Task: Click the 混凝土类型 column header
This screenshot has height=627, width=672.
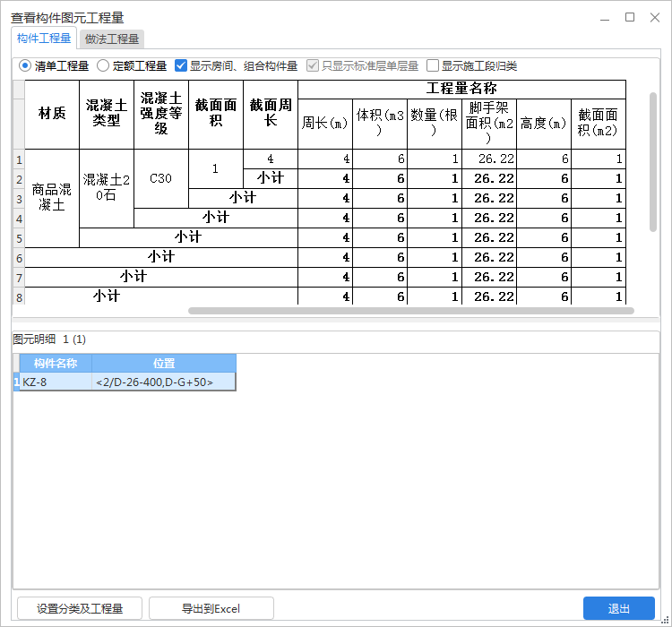Action: [107, 114]
